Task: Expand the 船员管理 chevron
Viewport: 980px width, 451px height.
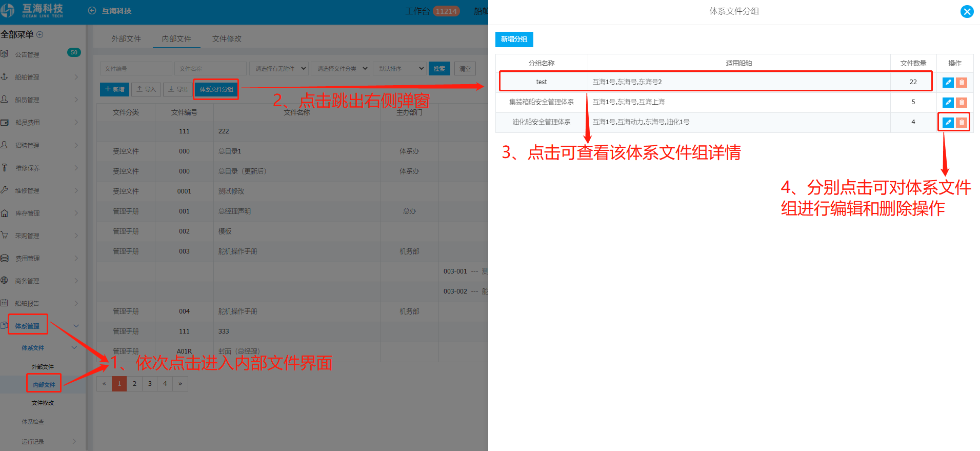Action: pos(76,100)
